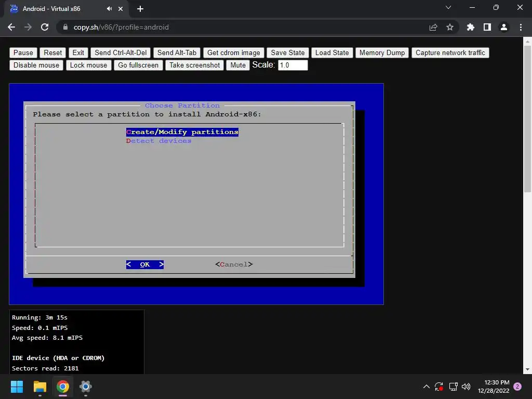Image resolution: width=532 pixels, height=399 pixels.
Task: Click Disable mouse button
Action: pos(36,65)
